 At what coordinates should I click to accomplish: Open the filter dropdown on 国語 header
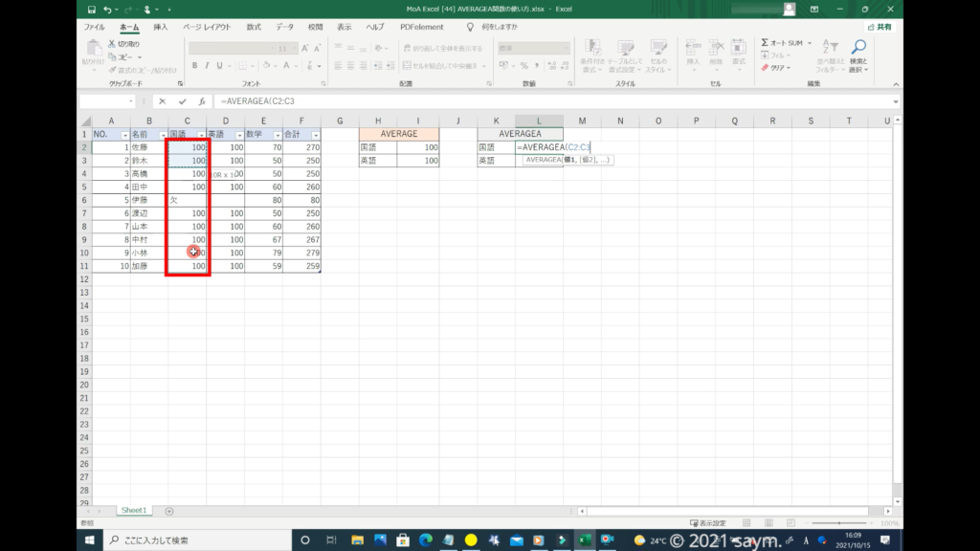(x=200, y=135)
